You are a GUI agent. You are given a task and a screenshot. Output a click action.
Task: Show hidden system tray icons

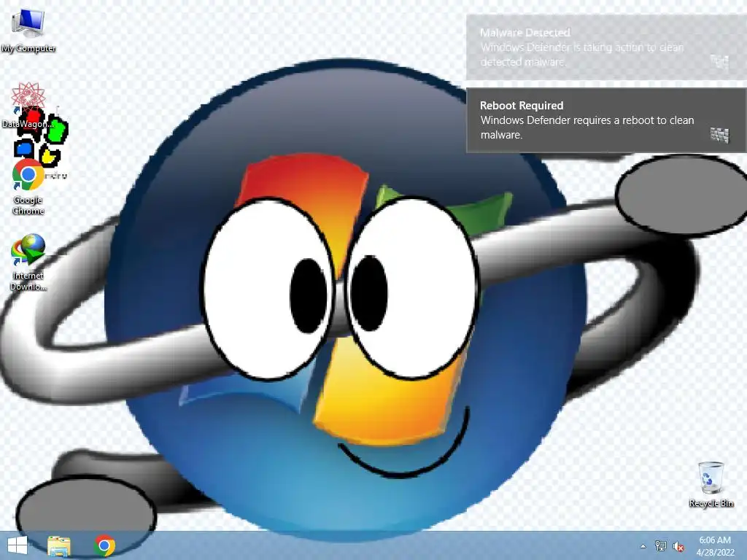[643, 546]
